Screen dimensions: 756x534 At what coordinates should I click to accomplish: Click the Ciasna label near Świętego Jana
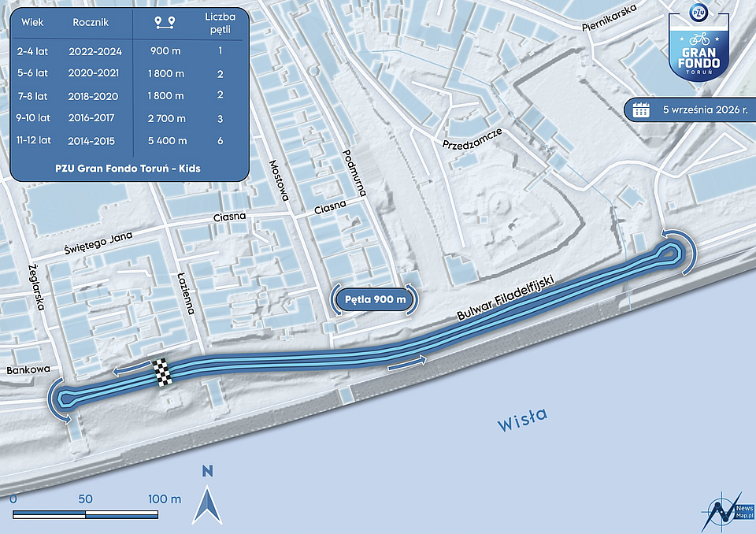229,217
